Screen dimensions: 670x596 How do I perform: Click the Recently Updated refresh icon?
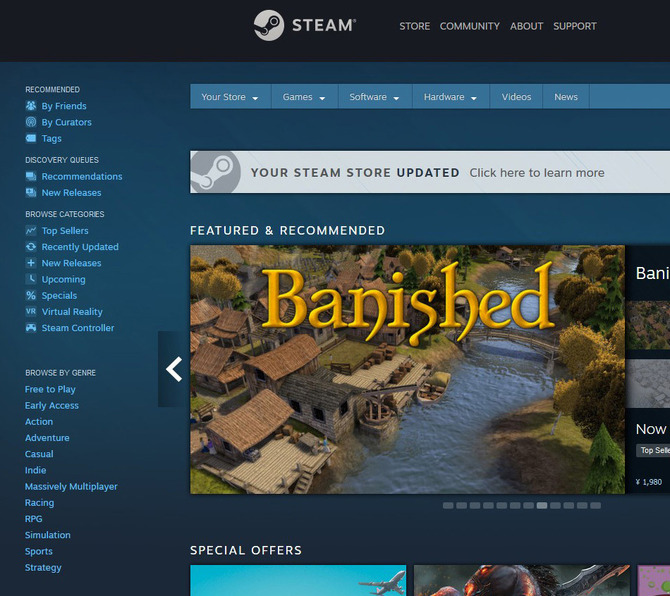(31, 247)
